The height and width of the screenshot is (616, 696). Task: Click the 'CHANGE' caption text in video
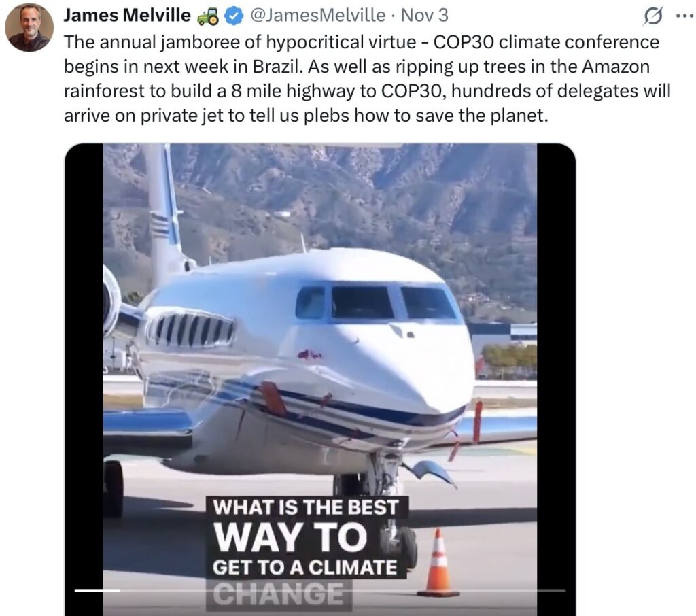[x=278, y=594]
